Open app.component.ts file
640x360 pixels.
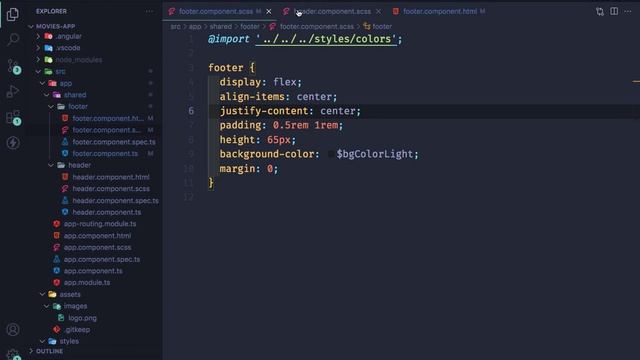[93, 271]
